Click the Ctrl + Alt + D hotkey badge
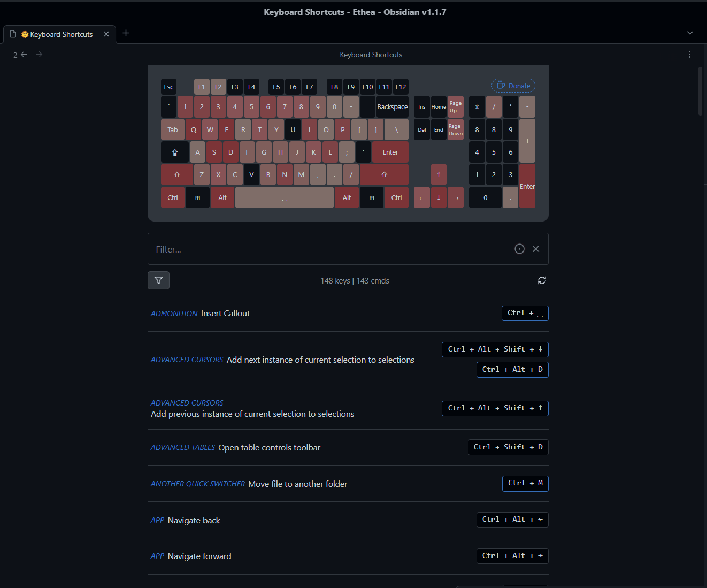 [512, 370]
